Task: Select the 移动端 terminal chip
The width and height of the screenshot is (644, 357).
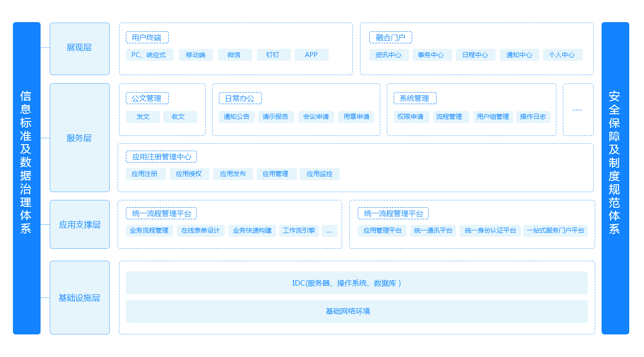Action: pyautogui.click(x=195, y=55)
